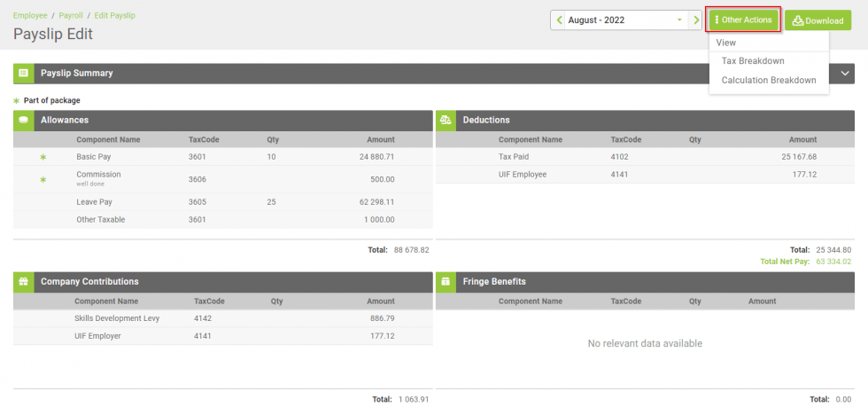The image size is (868, 407).
Task: Click the Allowances coins icon
Action: 23,120
